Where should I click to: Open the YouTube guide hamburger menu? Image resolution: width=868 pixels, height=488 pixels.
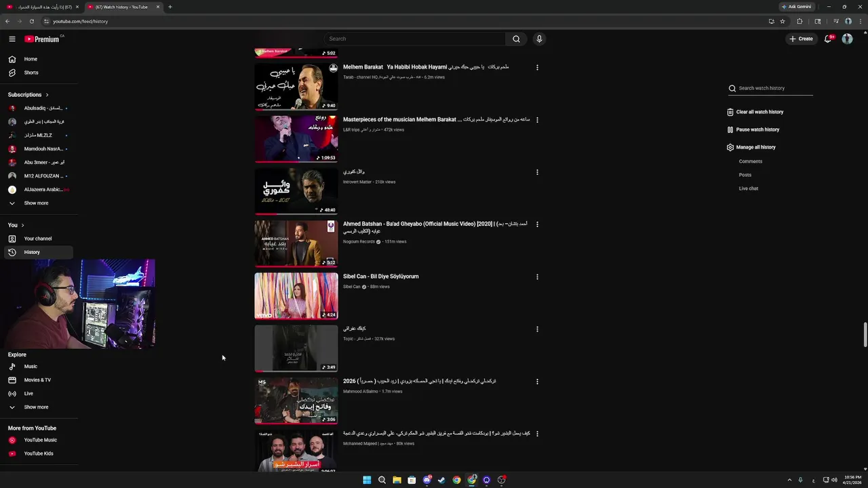point(12,39)
